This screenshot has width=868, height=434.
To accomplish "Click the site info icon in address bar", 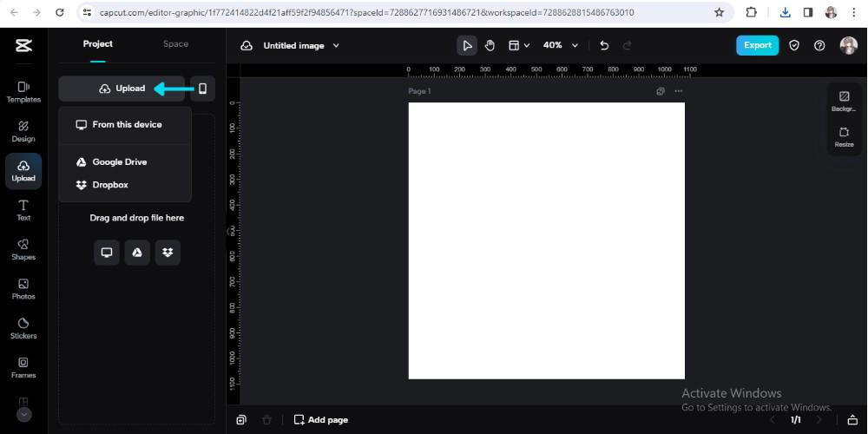I will tap(86, 12).
